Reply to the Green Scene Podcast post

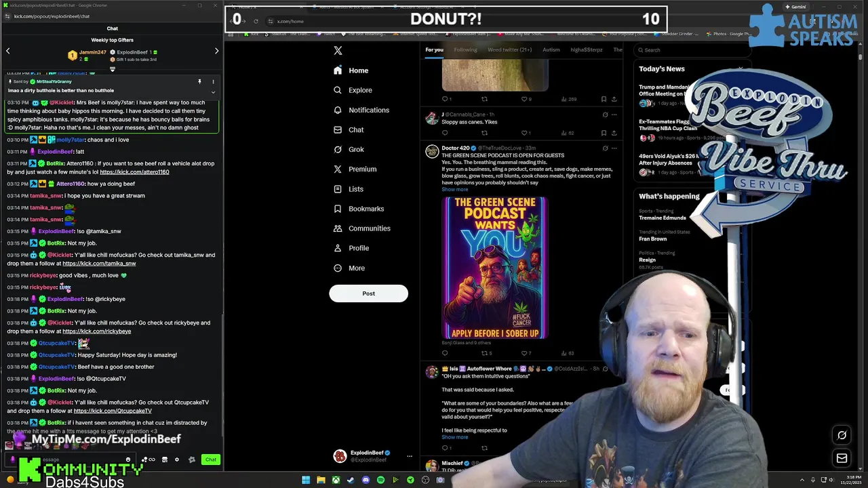[x=445, y=353]
